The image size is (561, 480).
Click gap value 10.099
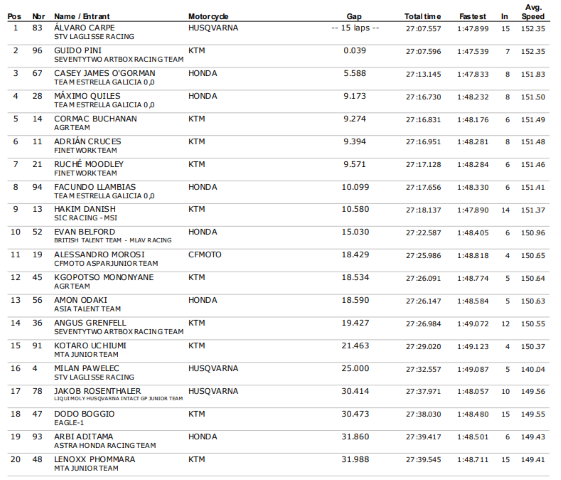coord(355,187)
